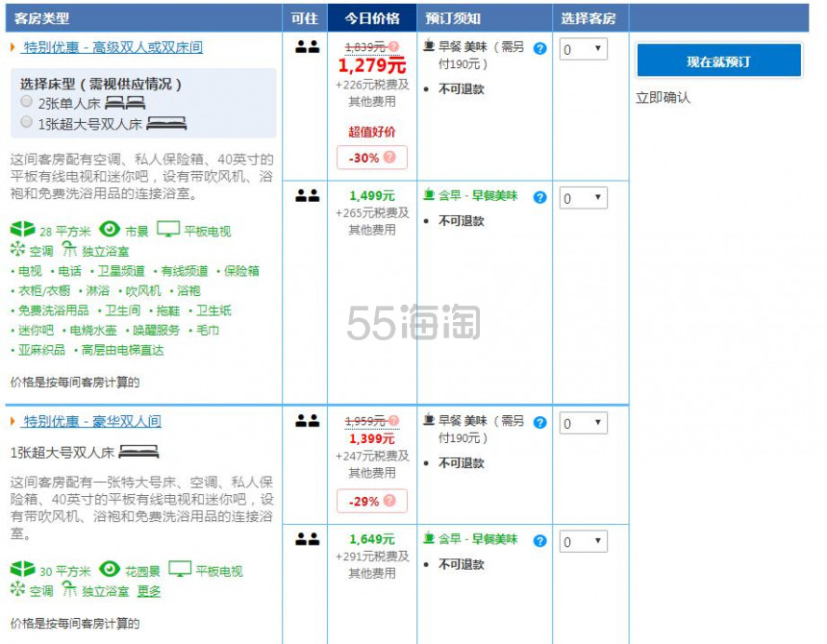This screenshot has height=644, width=827.
Task: Click question mark in the -30% discount badge
Action: click(388, 158)
